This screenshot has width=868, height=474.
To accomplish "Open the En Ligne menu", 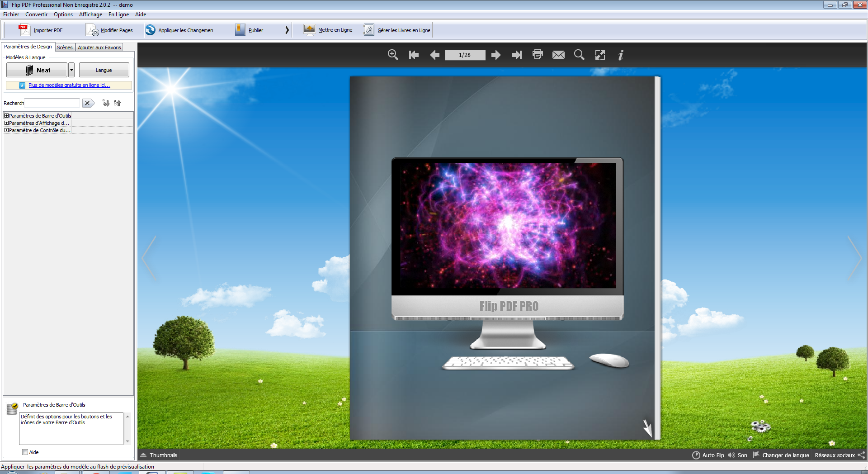I will coord(118,14).
